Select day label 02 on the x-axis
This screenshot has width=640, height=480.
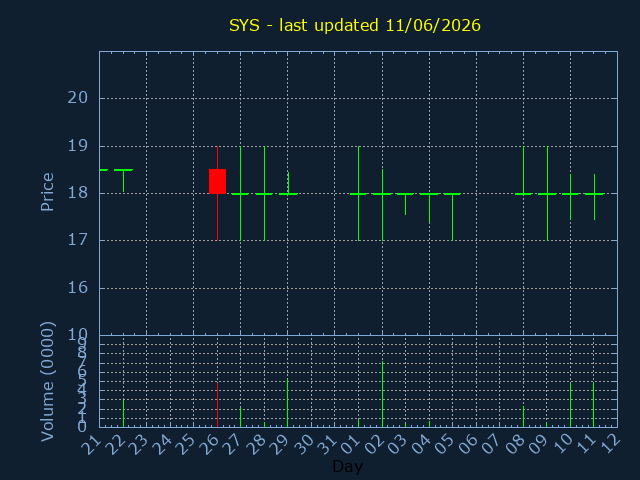click(x=374, y=444)
